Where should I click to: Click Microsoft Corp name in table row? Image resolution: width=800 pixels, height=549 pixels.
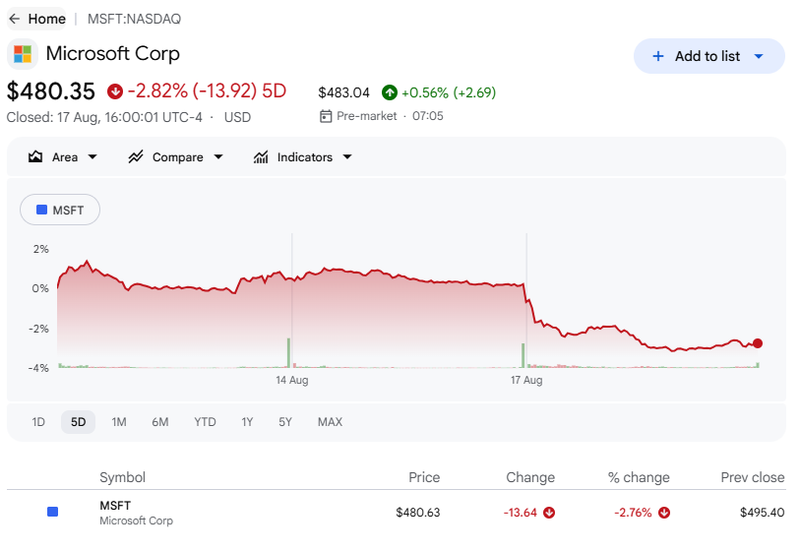click(136, 521)
